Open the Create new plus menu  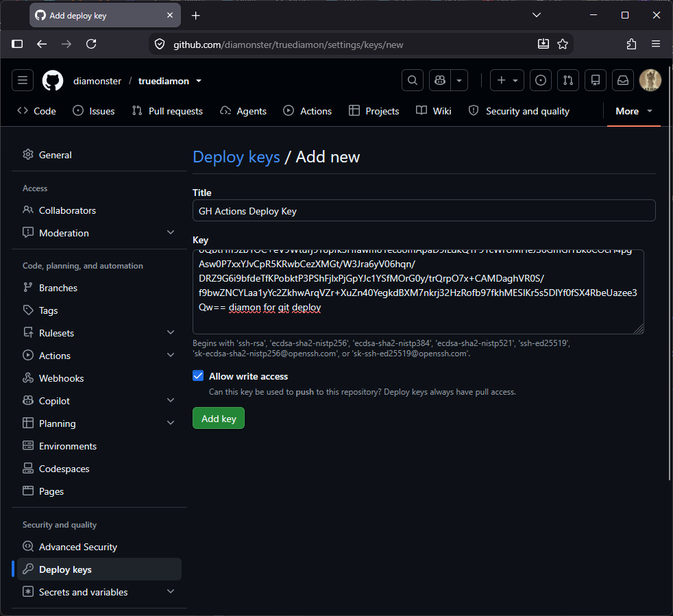(x=507, y=80)
